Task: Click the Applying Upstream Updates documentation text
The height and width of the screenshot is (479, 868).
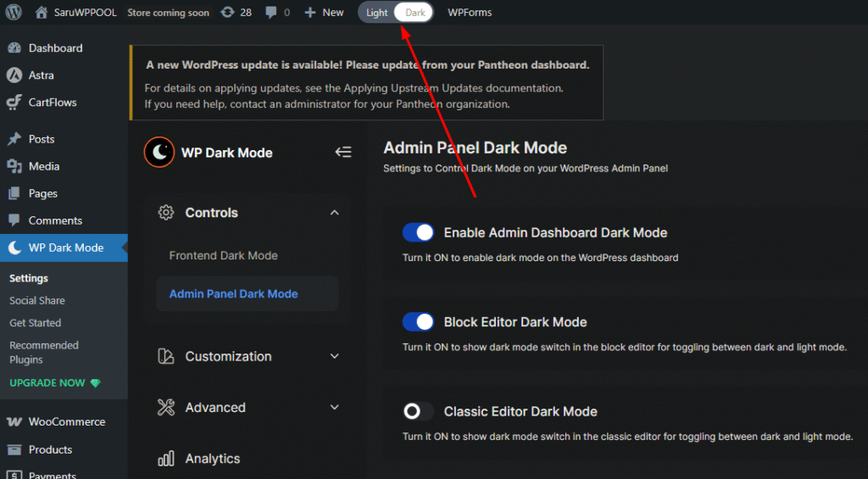Action: [453, 88]
